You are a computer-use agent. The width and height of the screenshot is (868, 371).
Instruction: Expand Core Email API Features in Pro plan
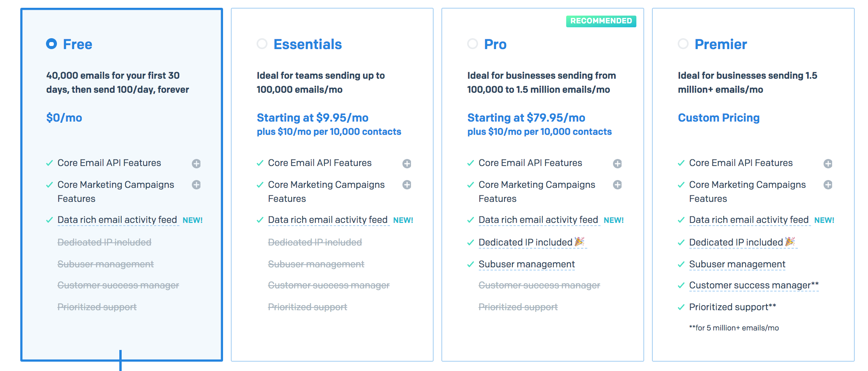coord(617,164)
